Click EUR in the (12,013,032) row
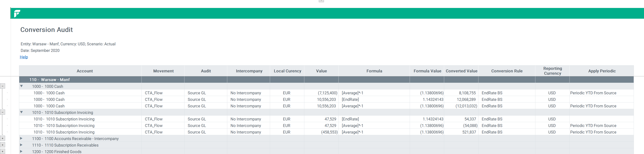 (x=287, y=106)
